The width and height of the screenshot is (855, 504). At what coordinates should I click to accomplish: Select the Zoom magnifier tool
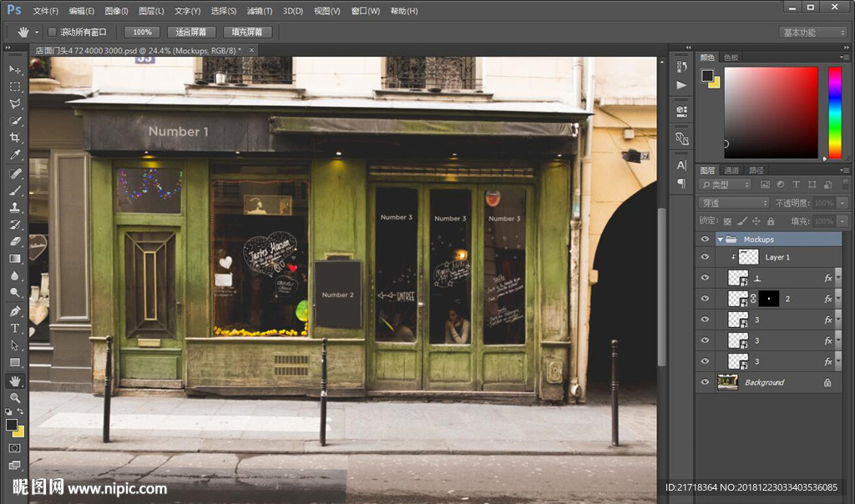tap(14, 398)
